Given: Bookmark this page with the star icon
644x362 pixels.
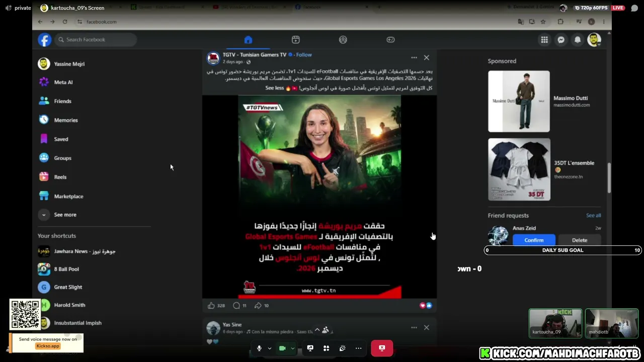Looking at the screenshot, I should click(x=543, y=22).
